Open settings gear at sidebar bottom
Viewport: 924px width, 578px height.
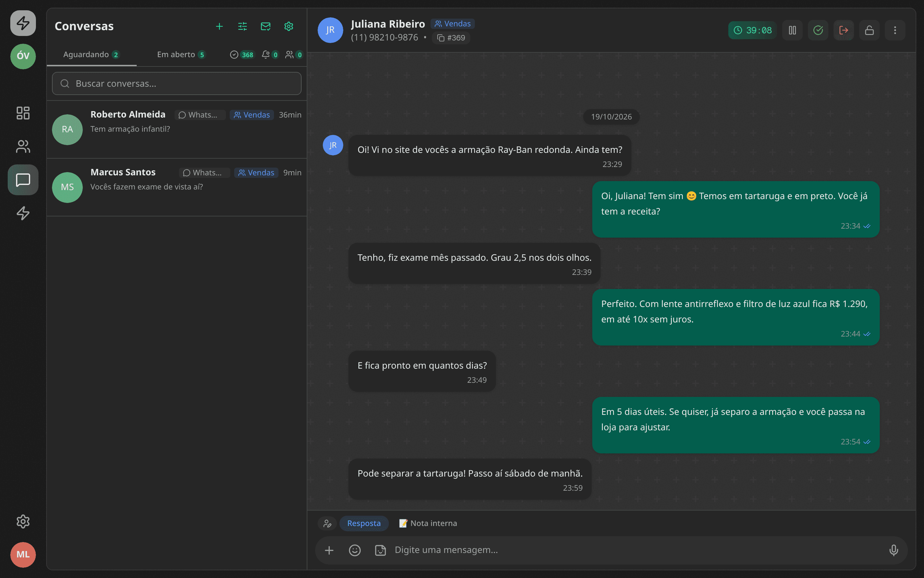coord(23,521)
